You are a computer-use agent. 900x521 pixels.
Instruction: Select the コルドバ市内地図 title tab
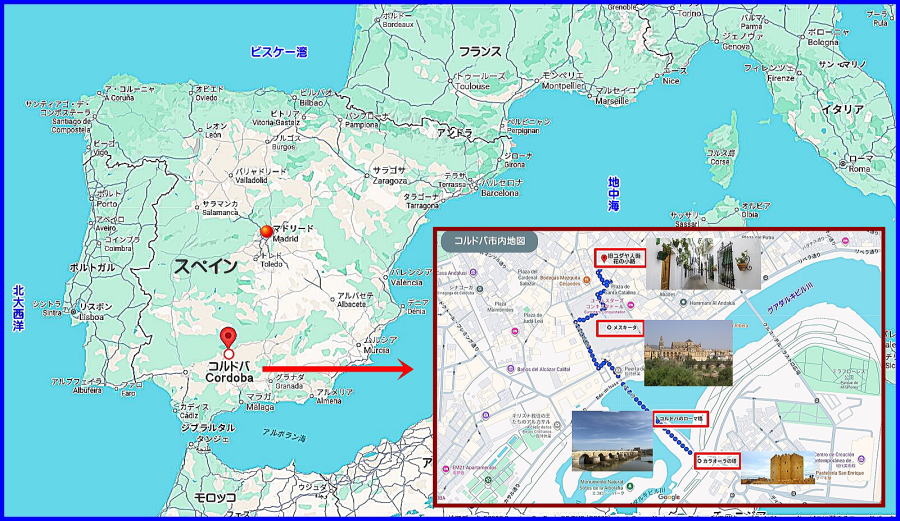pos(489,241)
